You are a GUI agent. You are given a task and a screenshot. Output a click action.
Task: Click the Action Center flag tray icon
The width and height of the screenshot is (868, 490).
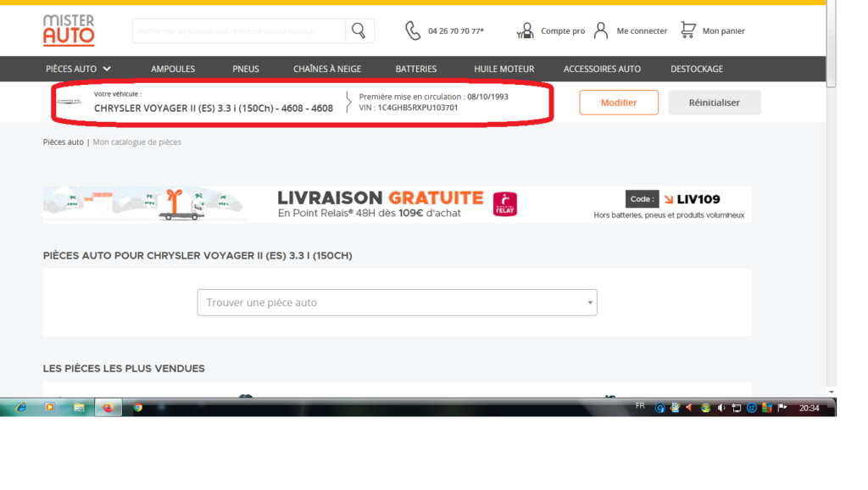tap(782, 408)
